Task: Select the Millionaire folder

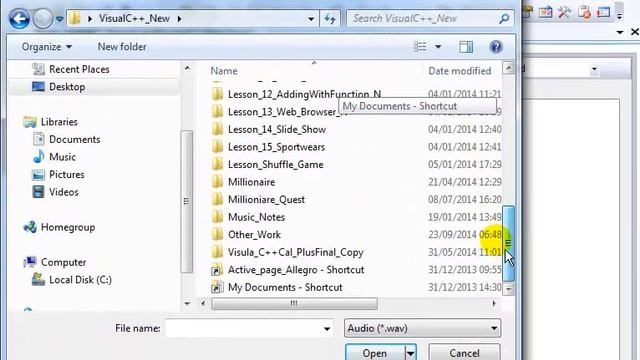Action: (251, 182)
